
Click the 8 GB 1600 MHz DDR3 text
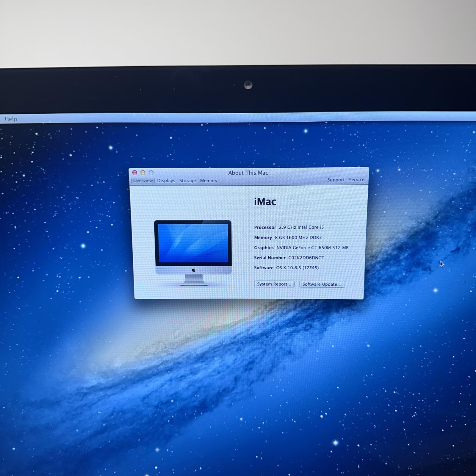pos(298,237)
